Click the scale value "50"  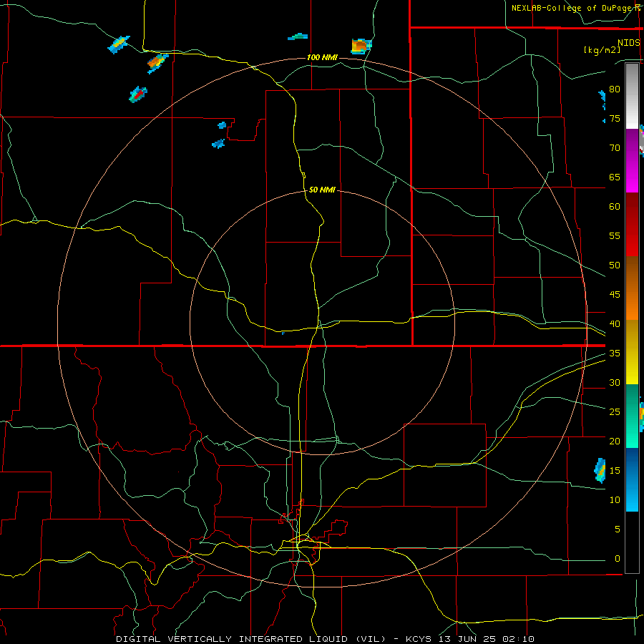click(x=615, y=265)
